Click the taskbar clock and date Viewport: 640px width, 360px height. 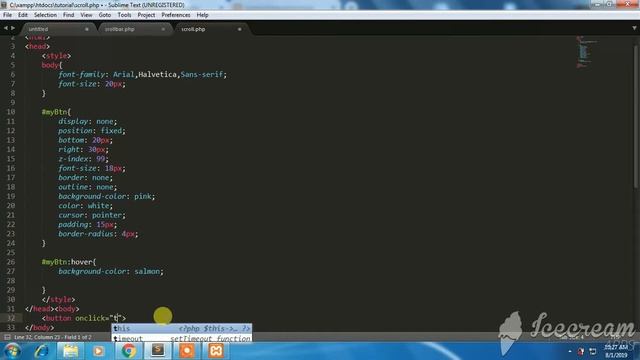tap(616, 351)
